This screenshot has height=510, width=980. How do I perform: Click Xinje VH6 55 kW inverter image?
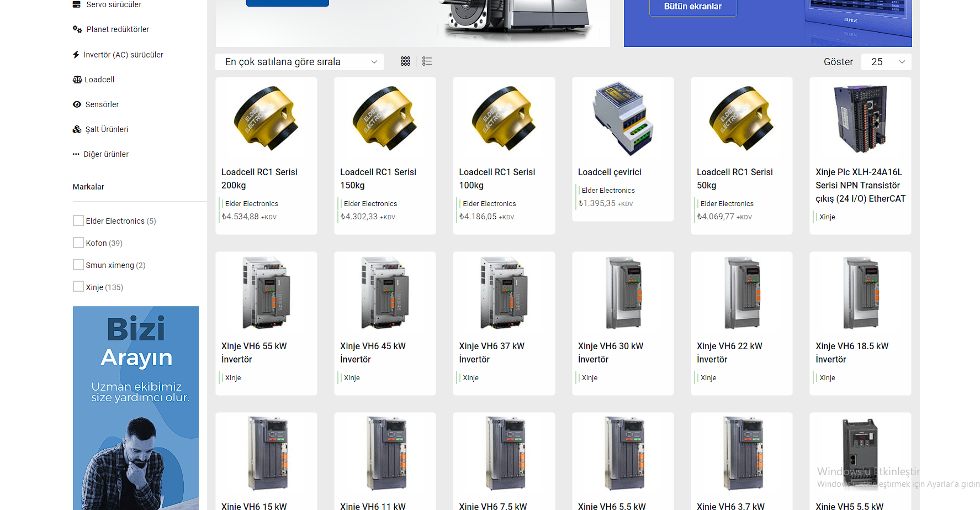pos(266,293)
